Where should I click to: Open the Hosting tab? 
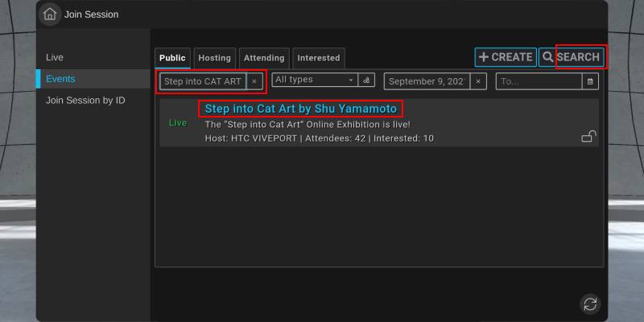click(214, 58)
